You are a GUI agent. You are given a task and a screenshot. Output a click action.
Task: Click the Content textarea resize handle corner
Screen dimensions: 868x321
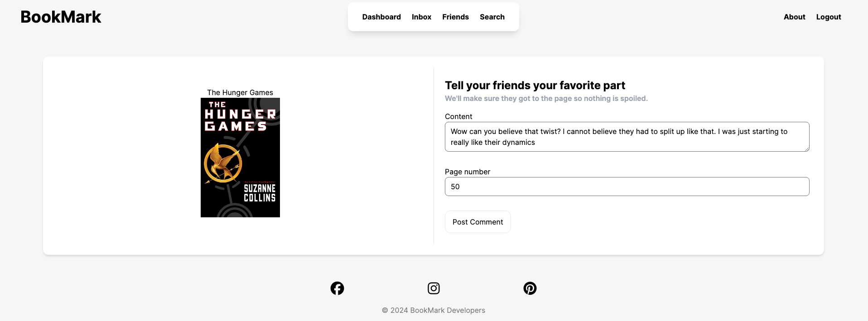[806, 149]
